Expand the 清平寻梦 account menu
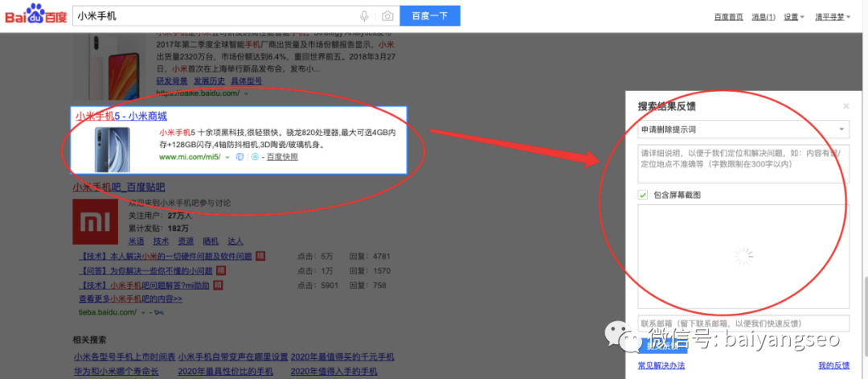868x379 pixels. point(833,17)
